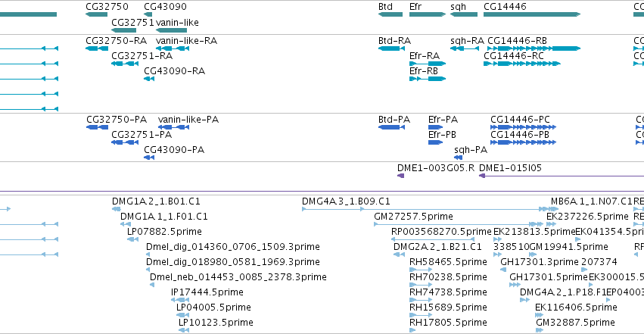This screenshot has height=334, width=644.
Task: Select the CG32751 gene bar
Action: click(x=123, y=30)
